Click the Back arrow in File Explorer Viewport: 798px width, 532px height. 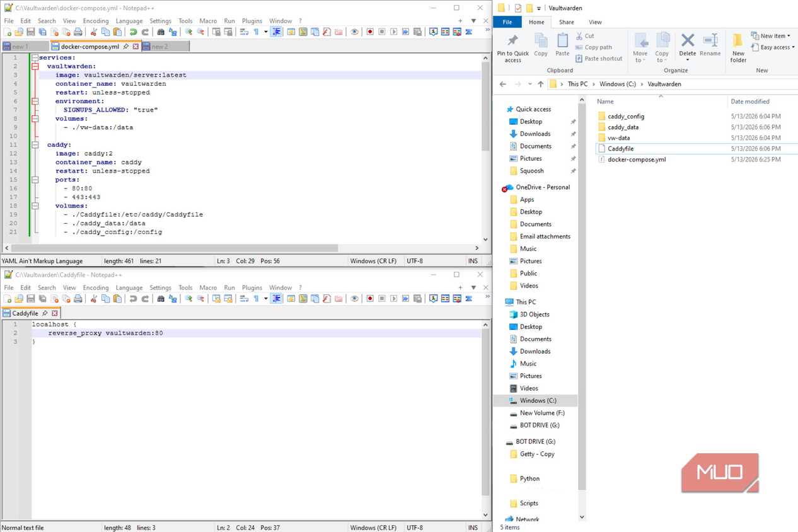tap(503, 84)
